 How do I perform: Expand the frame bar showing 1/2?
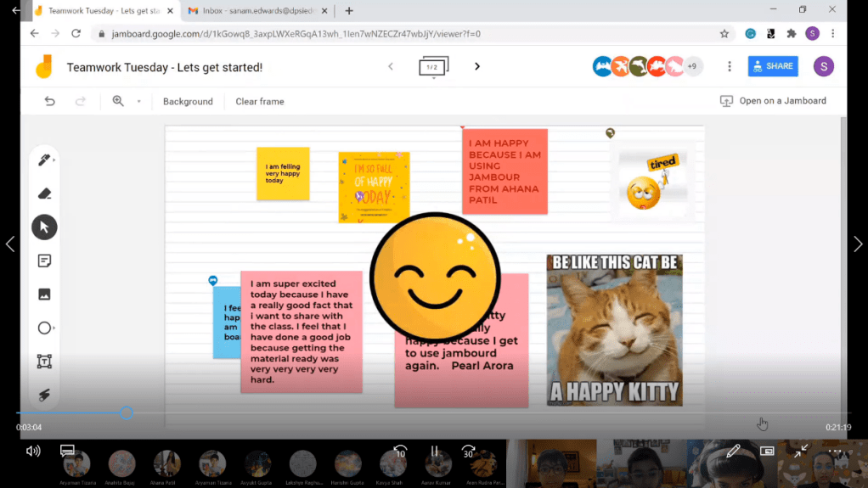point(433,67)
